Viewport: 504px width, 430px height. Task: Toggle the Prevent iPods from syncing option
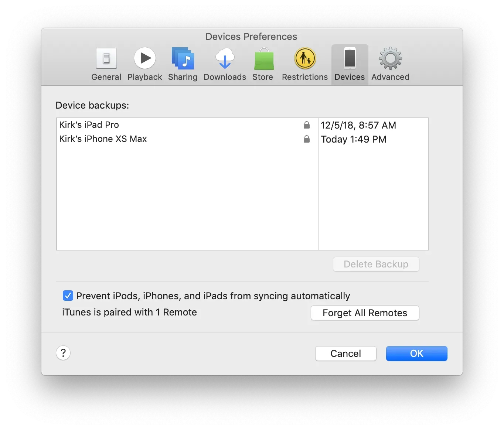click(68, 296)
